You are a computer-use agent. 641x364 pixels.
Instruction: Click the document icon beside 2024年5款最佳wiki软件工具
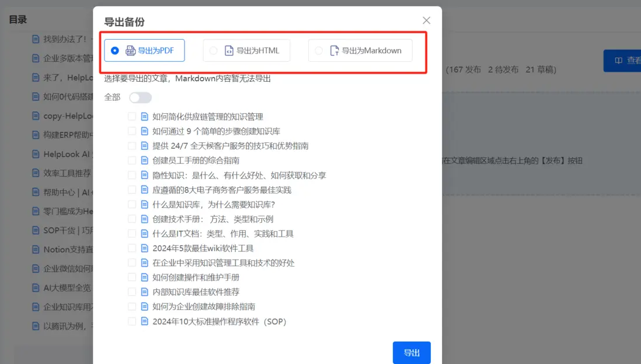(x=144, y=248)
